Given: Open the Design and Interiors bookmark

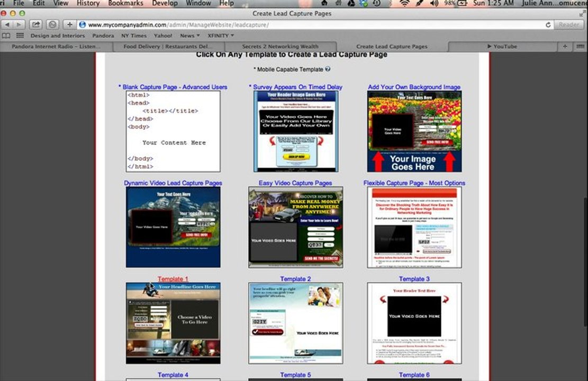Looking at the screenshot, I should [x=57, y=35].
